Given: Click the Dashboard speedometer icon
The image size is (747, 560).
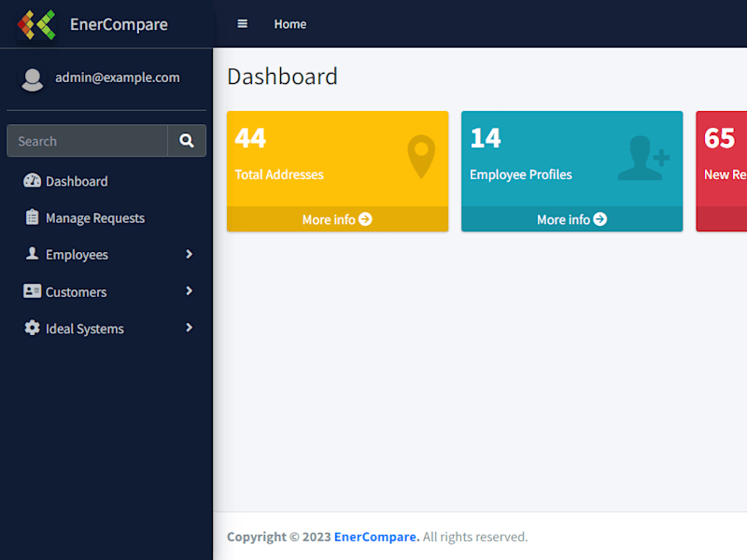Looking at the screenshot, I should [x=32, y=180].
